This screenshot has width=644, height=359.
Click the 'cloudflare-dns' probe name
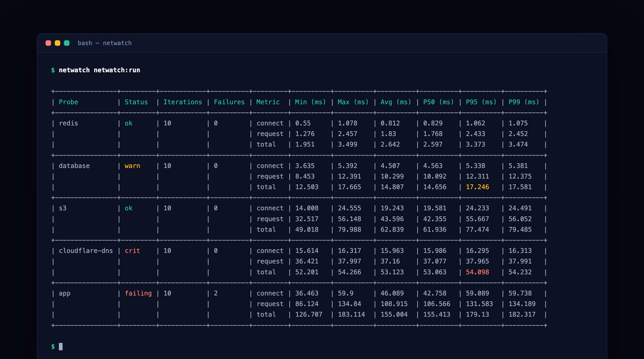tap(86, 251)
